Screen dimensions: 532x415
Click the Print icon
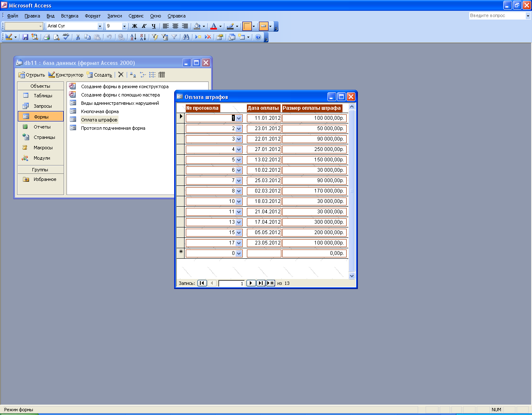[x=47, y=37]
